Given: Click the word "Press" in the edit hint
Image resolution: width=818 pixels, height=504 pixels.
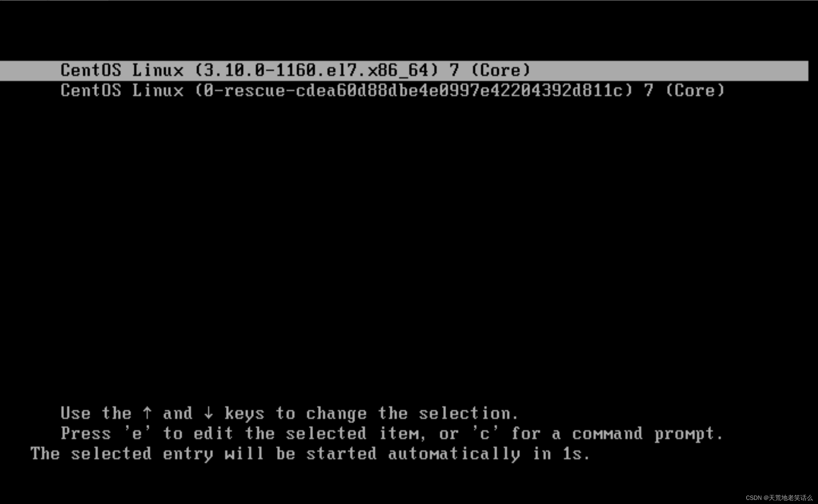Looking at the screenshot, I should point(86,434).
